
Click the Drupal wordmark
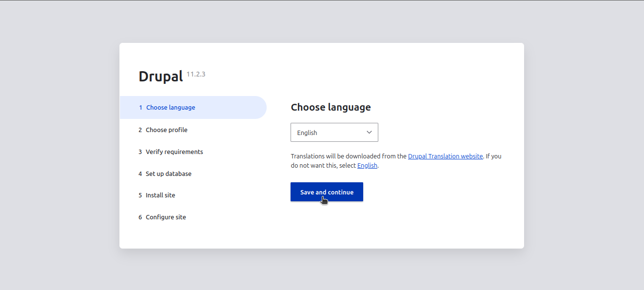pos(161,76)
